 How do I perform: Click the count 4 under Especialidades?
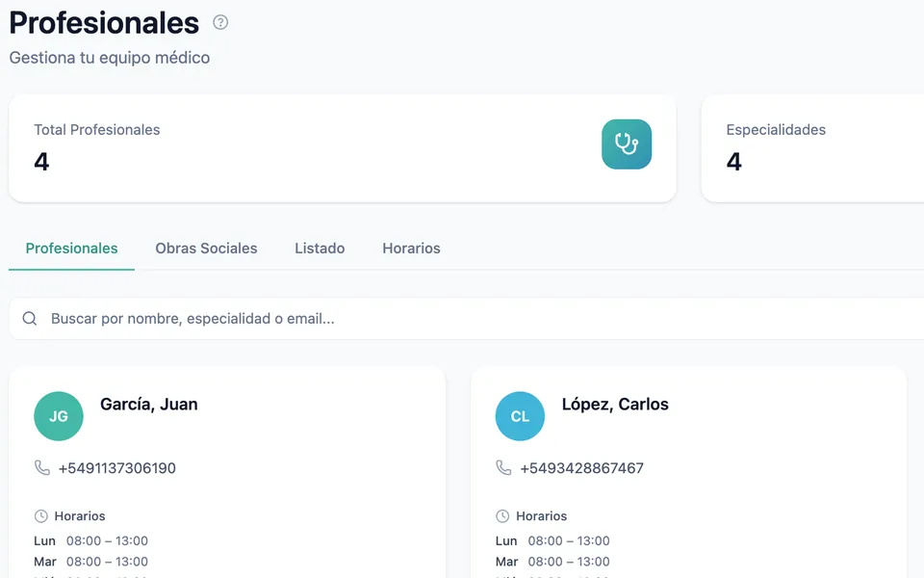click(733, 162)
